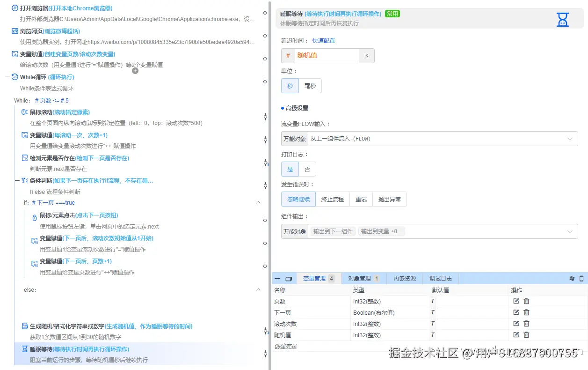Click the 鼠标滚动 step's scroll icon

point(25,112)
